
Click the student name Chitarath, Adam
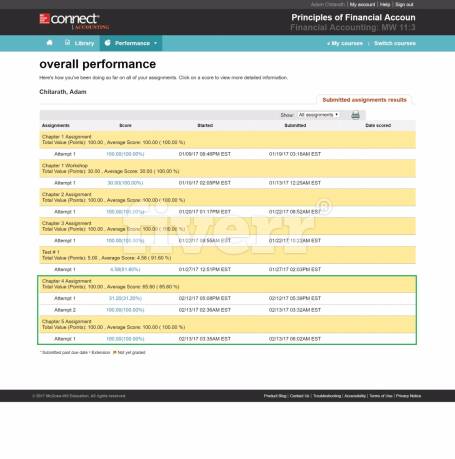click(63, 92)
